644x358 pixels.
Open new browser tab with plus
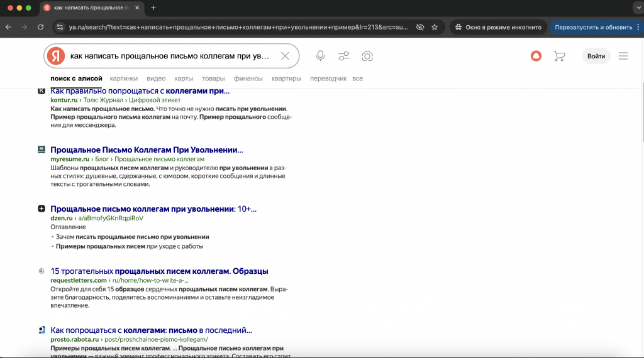pos(153,8)
